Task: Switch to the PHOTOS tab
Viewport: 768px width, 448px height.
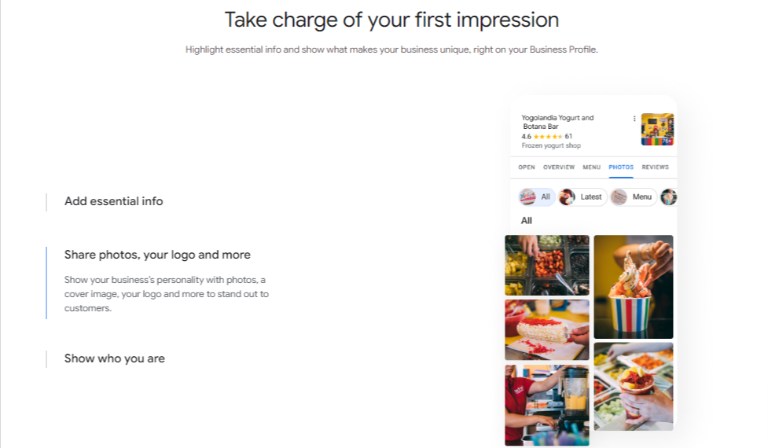Action: [x=621, y=167]
